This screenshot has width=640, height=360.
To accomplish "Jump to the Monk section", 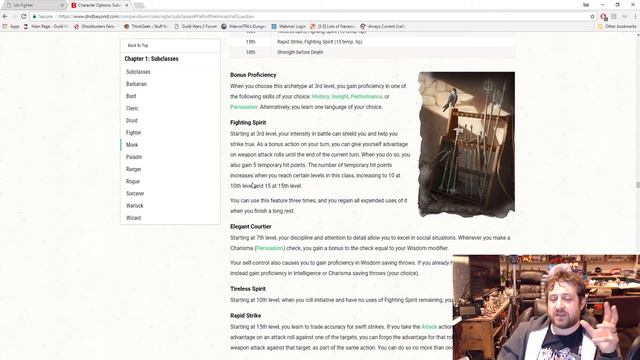I will click(x=132, y=145).
